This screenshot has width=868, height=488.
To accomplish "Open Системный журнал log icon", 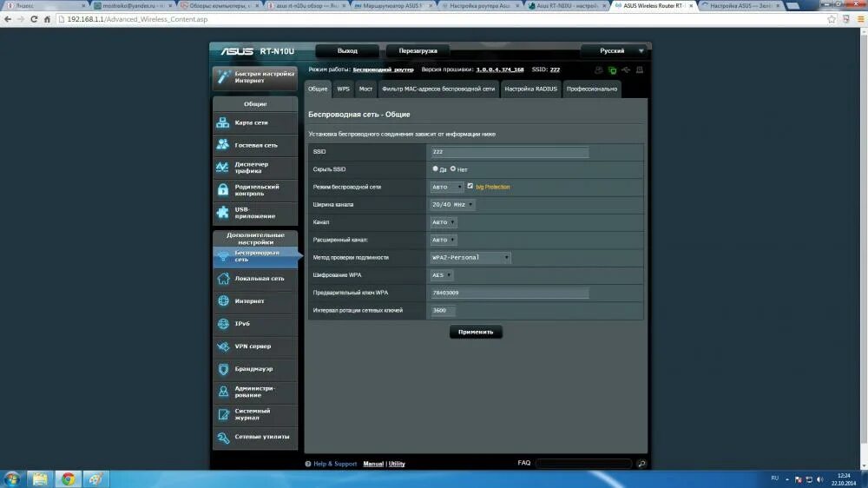I will click(x=223, y=414).
